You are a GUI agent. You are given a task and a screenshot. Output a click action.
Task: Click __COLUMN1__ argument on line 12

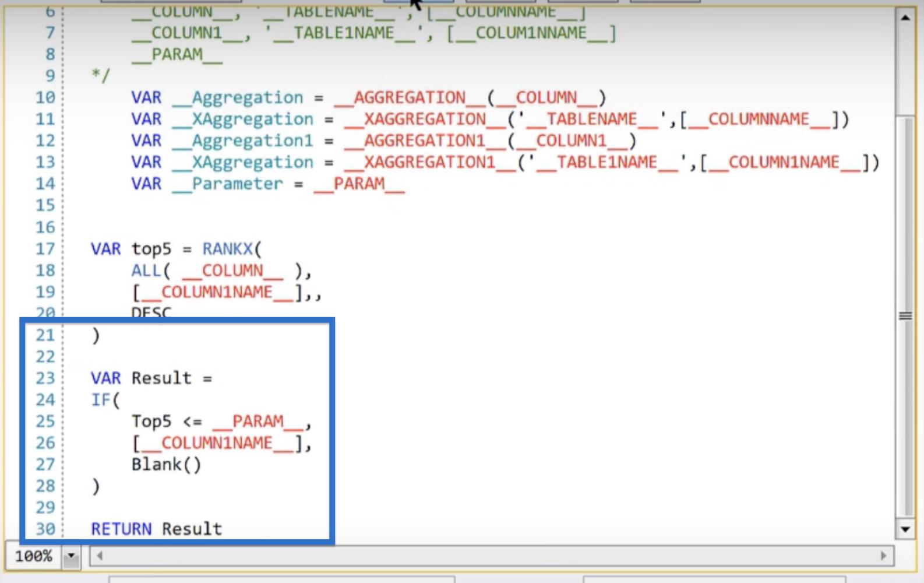click(571, 141)
